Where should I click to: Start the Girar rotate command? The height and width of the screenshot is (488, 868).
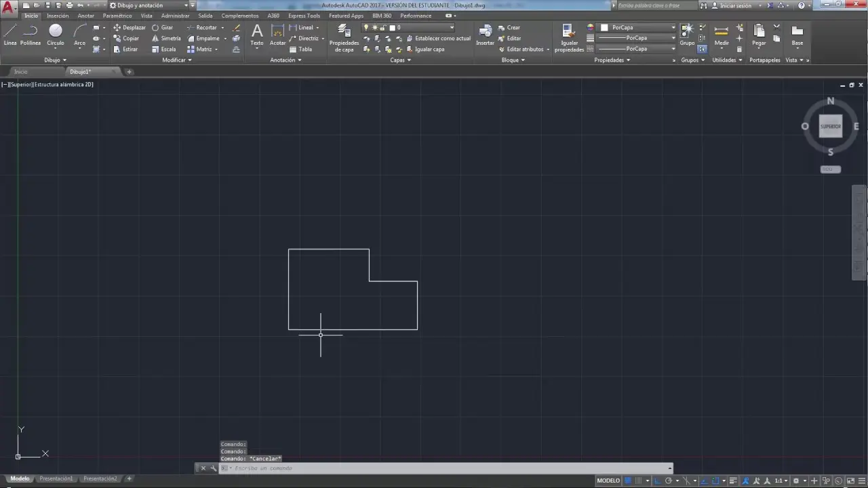pyautogui.click(x=163, y=28)
